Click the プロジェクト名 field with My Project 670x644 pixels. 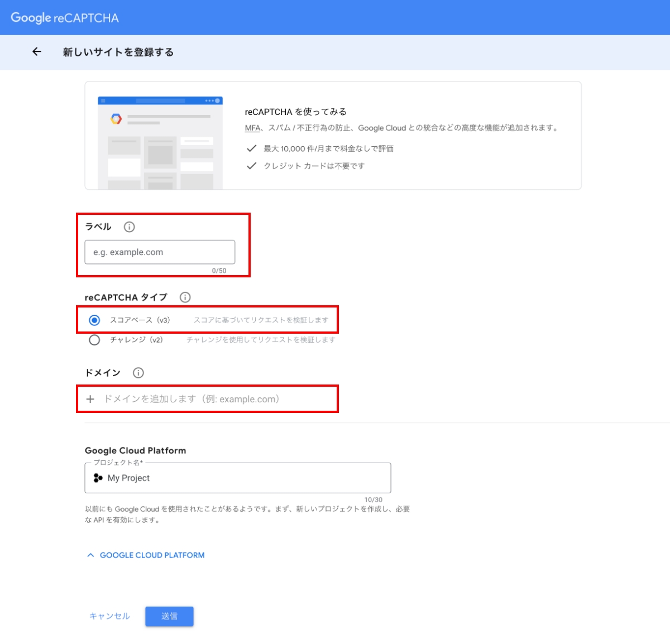[238, 478]
